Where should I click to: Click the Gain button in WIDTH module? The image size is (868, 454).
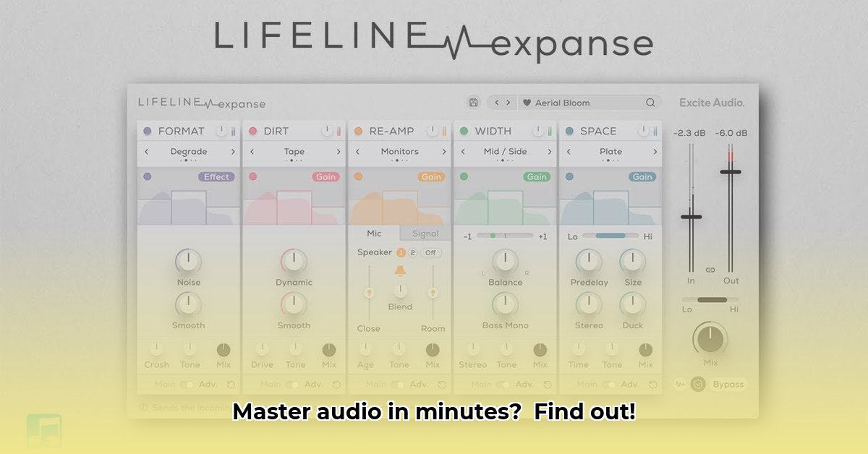[537, 176]
